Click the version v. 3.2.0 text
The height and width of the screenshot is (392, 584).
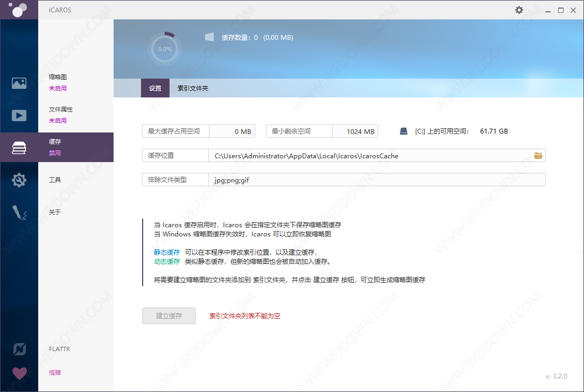coord(557,376)
